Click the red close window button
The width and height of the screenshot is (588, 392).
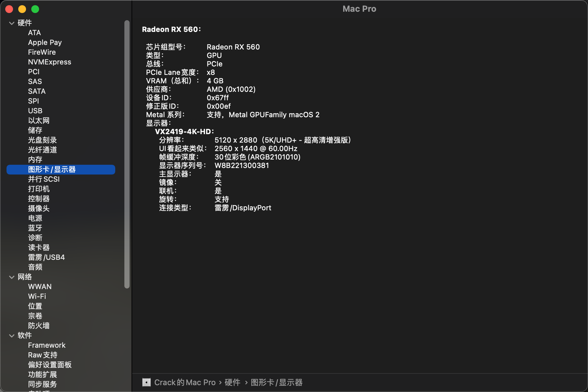pyautogui.click(x=9, y=9)
